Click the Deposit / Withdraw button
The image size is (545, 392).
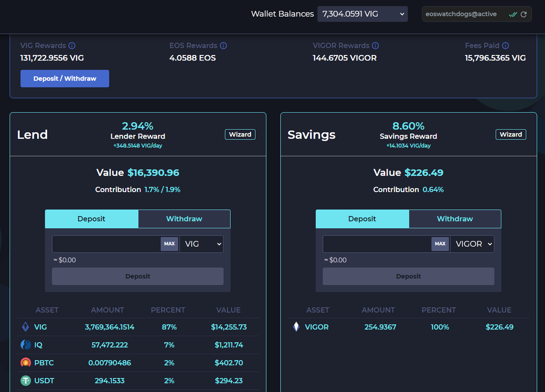(x=64, y=79)
